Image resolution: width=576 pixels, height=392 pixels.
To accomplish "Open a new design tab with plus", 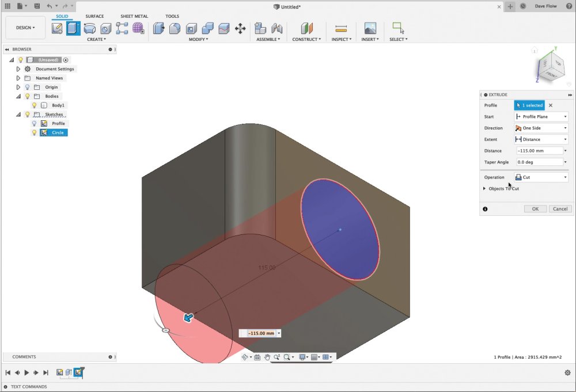I will pos(510,6).
